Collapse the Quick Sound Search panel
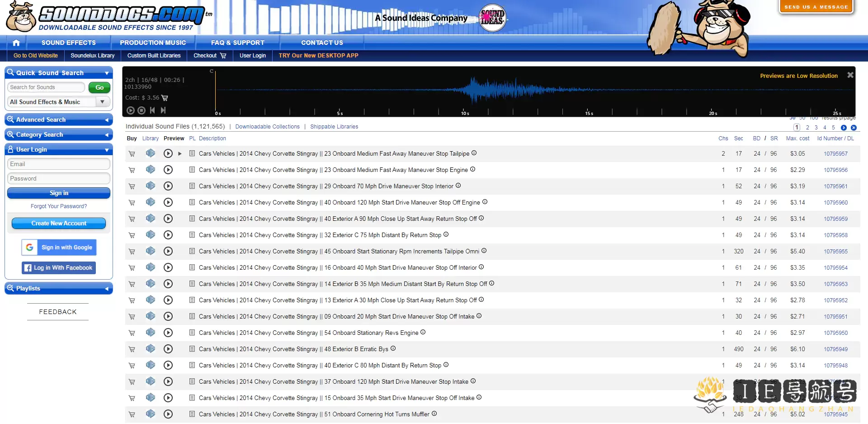 point(107,73)
